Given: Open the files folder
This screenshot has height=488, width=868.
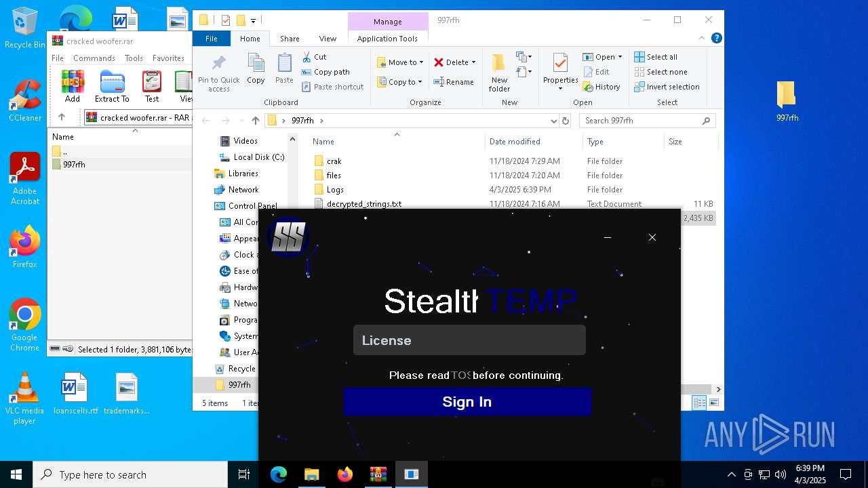Looking at the screenshot, I should (x=334, y=176).
